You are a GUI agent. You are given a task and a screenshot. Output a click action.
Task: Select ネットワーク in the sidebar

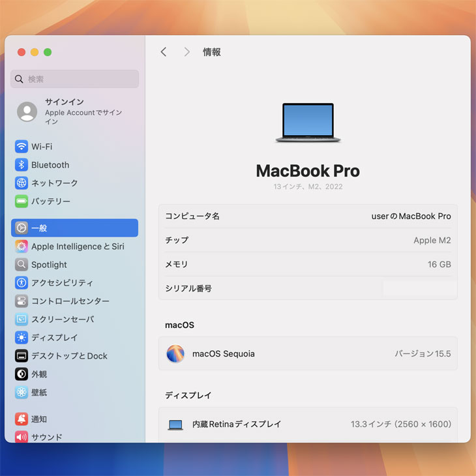tap(55, 183)
